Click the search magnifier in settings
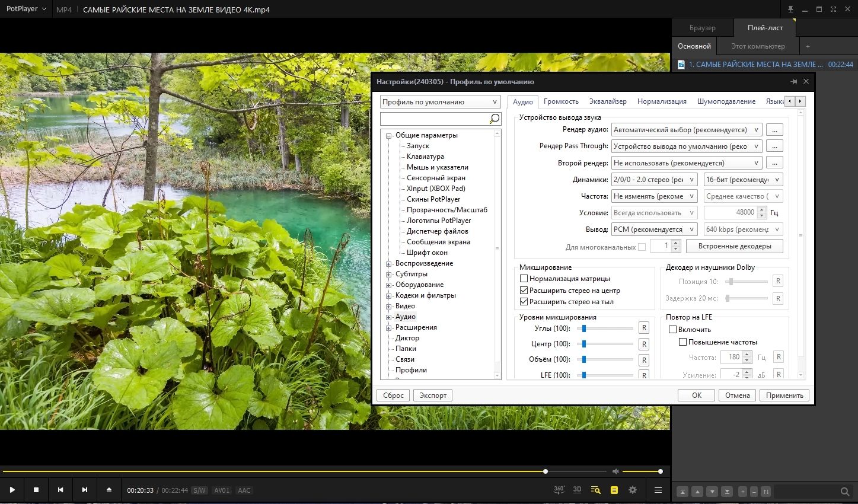 pyautogui.click(x=494, y=119)
